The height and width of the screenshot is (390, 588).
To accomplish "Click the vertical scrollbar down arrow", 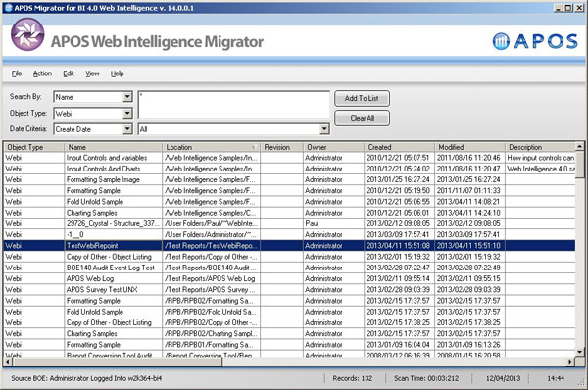I will [x=580, y=352].
